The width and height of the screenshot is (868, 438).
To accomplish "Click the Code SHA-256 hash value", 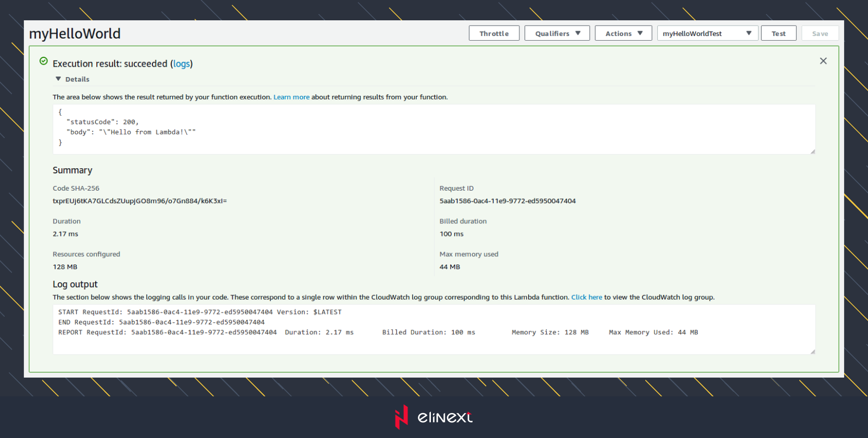I will coord(139,201).
